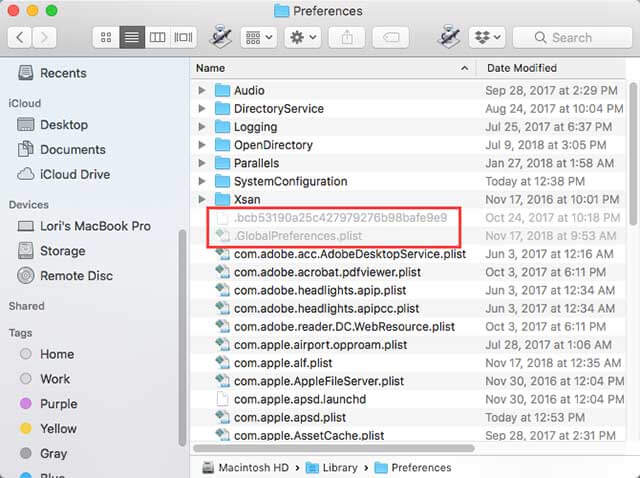
Task: Open the Automator app icon beside the view buttons
Action: click(x=220, y=37)
